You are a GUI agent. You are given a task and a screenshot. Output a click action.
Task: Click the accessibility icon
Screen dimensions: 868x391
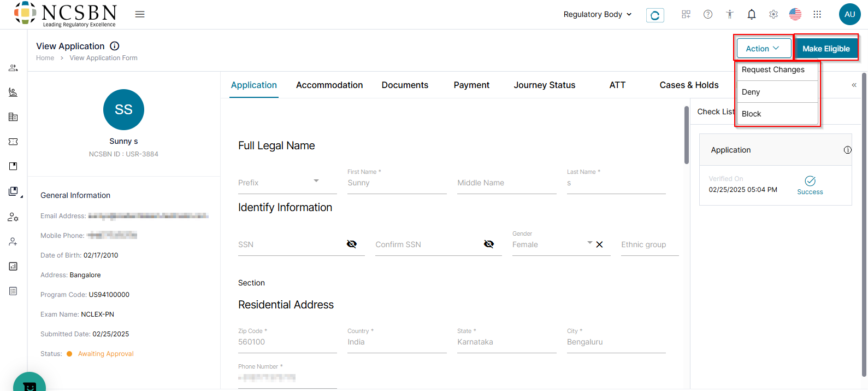pyautogui.click(x=730, y=15)
